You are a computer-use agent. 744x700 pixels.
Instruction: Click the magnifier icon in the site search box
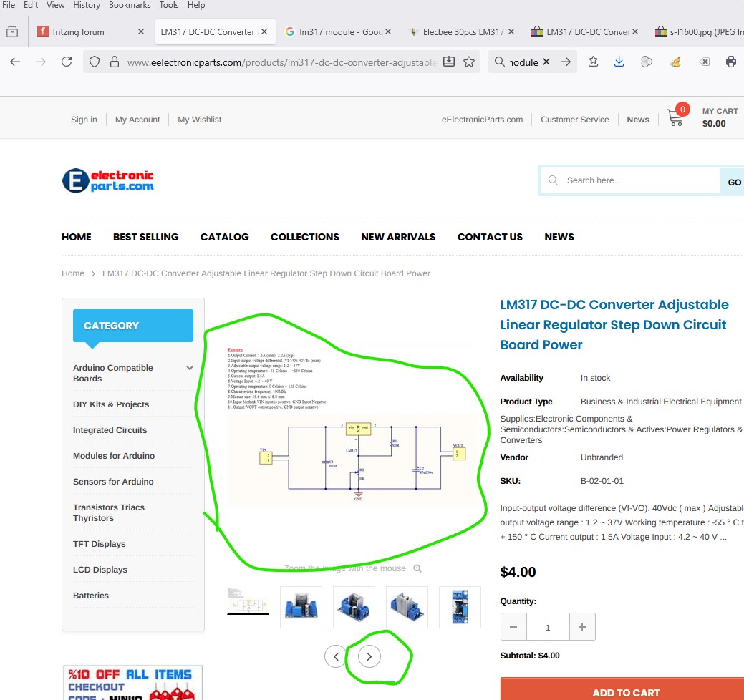[x=553, y=180]
